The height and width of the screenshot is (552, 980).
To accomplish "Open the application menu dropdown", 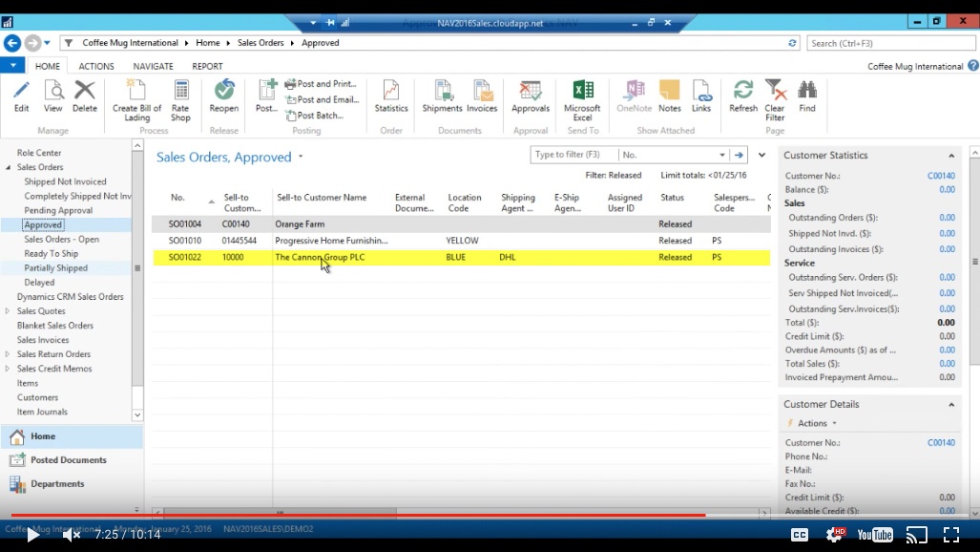I will 12,65.
